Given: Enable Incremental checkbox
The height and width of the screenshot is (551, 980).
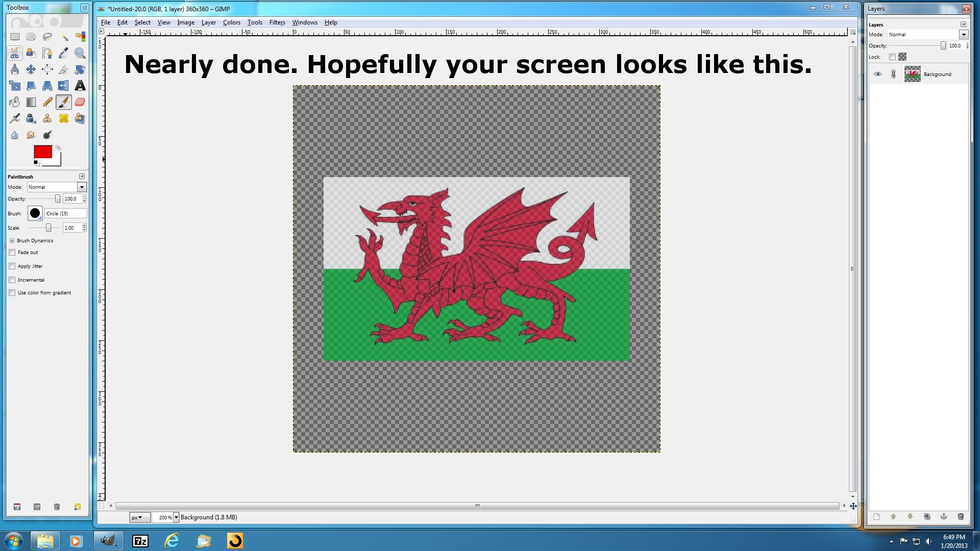Looking at the screenshot, I should tap(12, 280).
